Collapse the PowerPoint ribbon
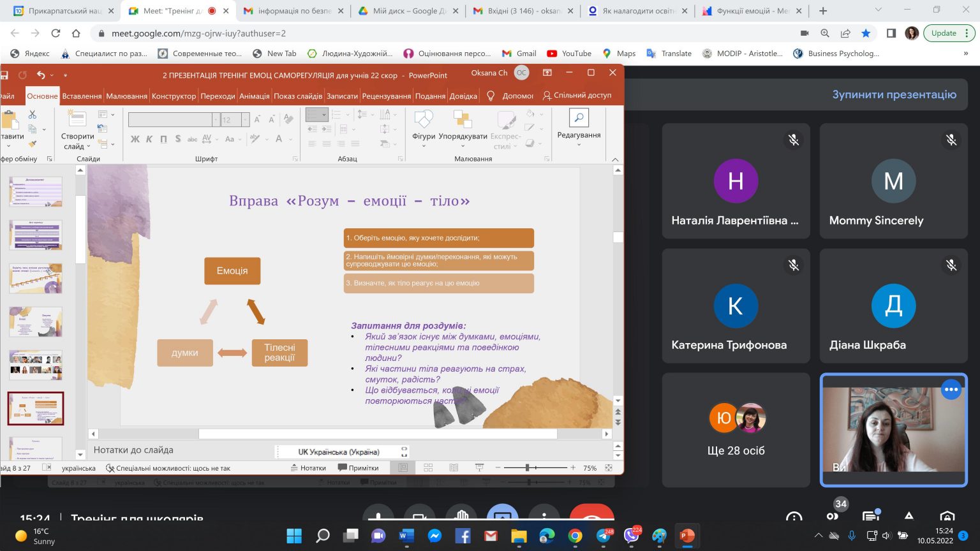This screenshot has height=551, width=980. 615,159
